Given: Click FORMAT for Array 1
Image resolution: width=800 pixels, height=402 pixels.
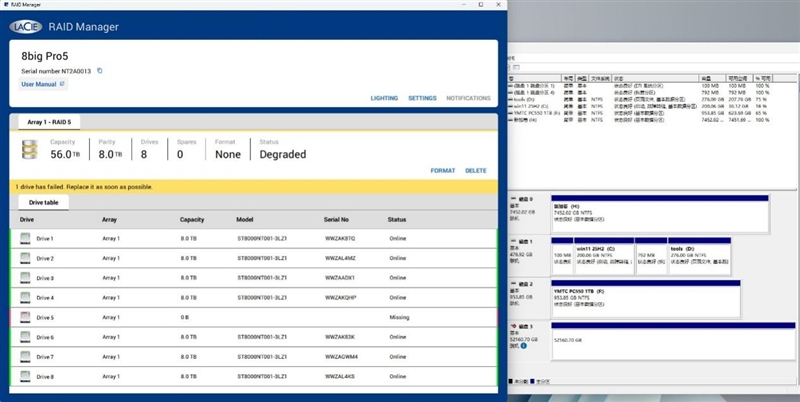Looking at the screenshot, I should click(442, 170).
